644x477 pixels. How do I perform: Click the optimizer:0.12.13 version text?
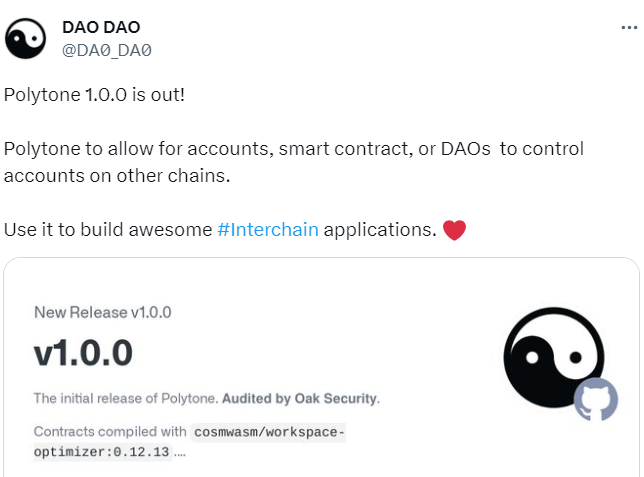click(101, 452)
